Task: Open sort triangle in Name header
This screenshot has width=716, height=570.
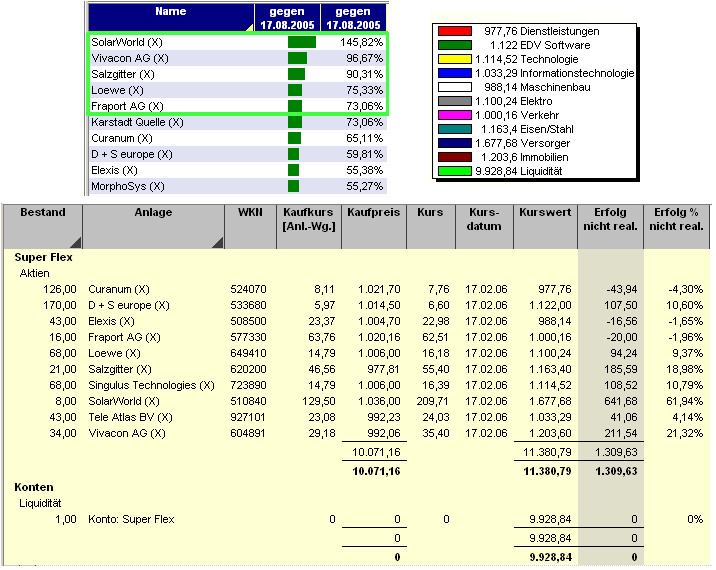Action: pos(249,27)
